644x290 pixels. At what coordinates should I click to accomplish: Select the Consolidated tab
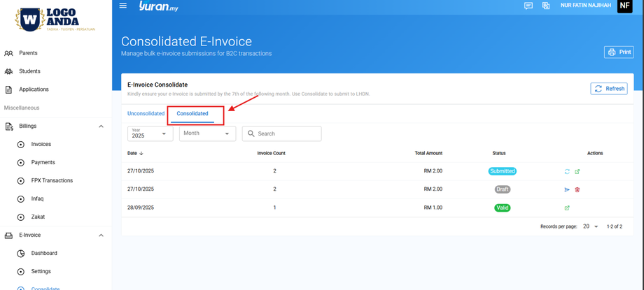click(192, 113)
